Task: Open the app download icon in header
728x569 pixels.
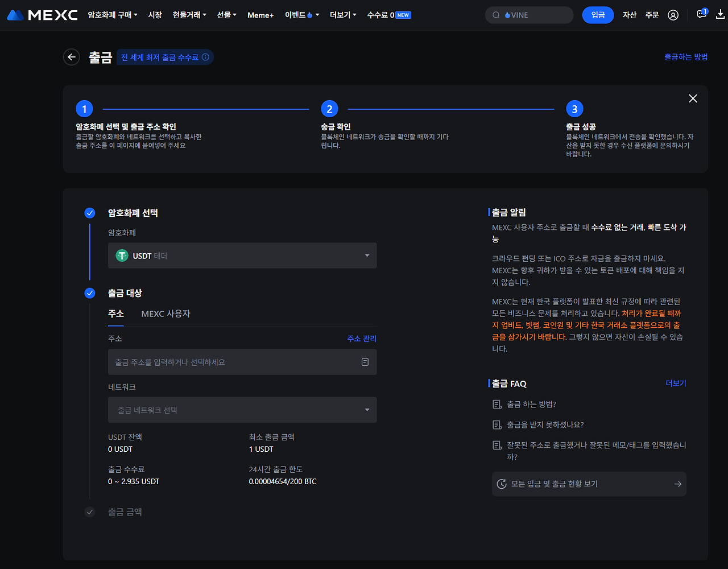Action: click(x=720, y=14)
